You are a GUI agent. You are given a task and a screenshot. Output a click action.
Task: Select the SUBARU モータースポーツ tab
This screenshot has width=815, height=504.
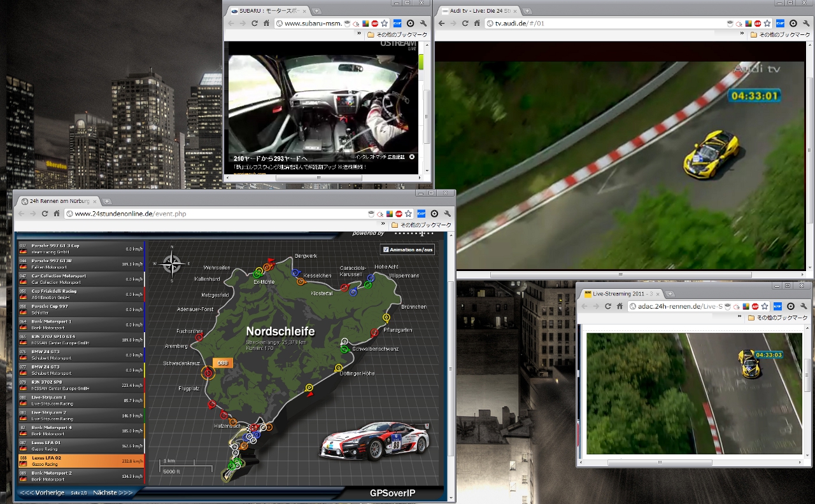[x=267, y=11]
